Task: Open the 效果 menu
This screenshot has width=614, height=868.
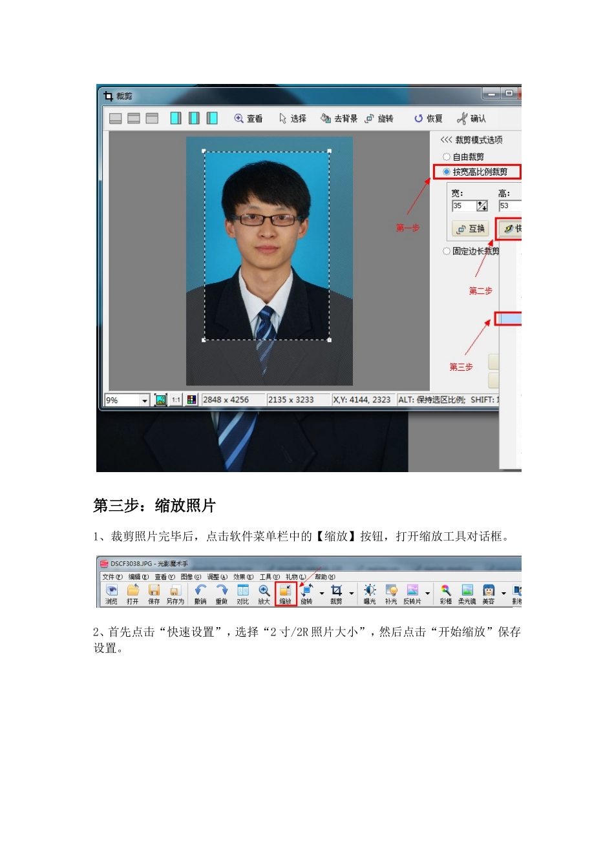Action: coord(244,577)
